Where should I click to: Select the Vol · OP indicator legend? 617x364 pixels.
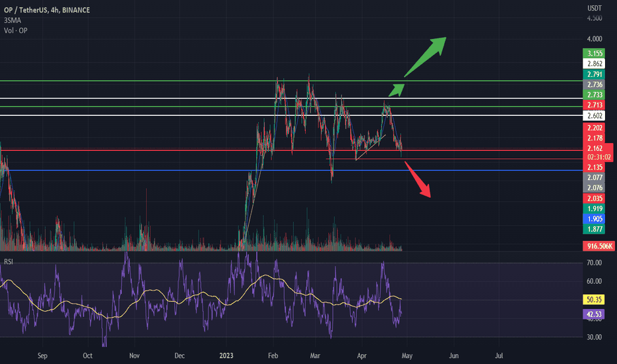[x=16, y=30]
